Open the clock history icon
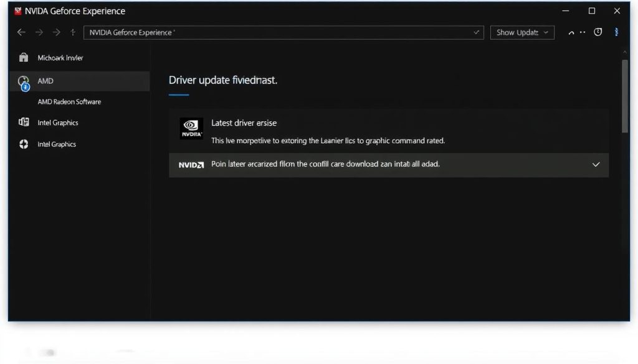This screenshot has height=364, width=638. [598, 32]
